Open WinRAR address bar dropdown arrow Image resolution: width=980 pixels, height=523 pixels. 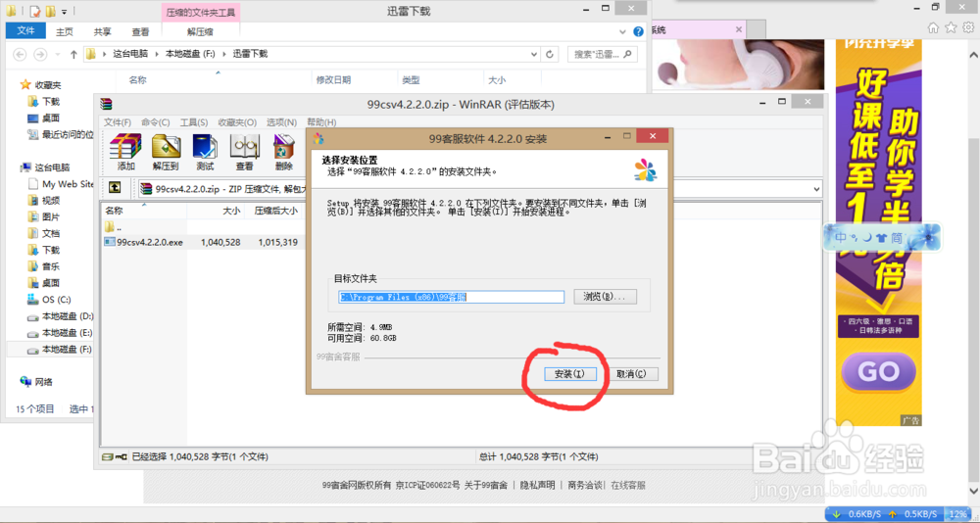817,188
